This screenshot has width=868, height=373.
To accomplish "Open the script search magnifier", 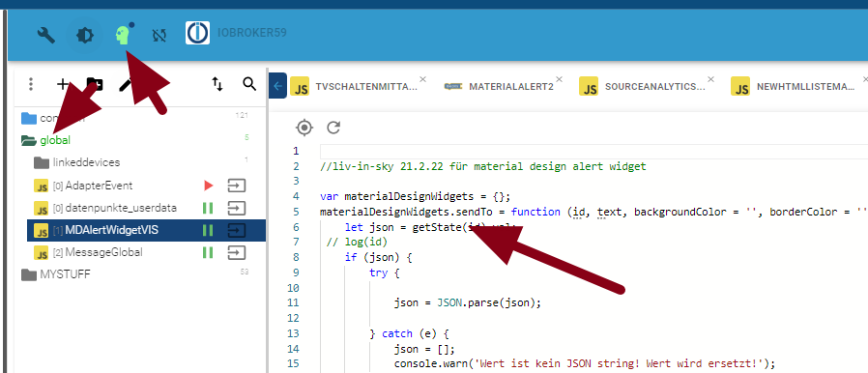I will coord(249,84).
